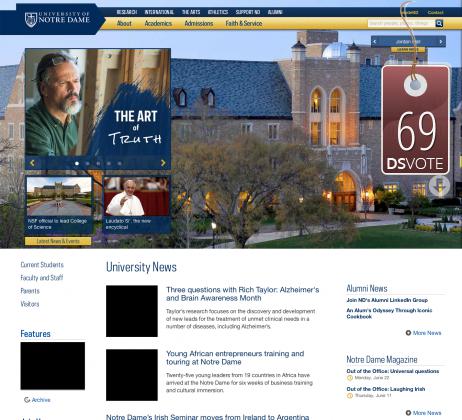The height and width of the screenshot is (420, 462).
Task: Open The Art of Truth featured slide
Action: (x=98, y=102)
